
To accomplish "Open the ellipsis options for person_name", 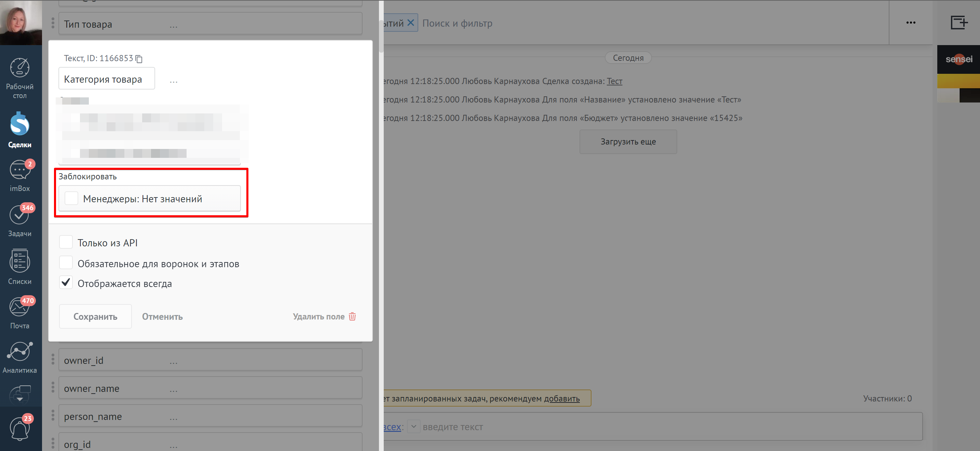I will 174,419.
